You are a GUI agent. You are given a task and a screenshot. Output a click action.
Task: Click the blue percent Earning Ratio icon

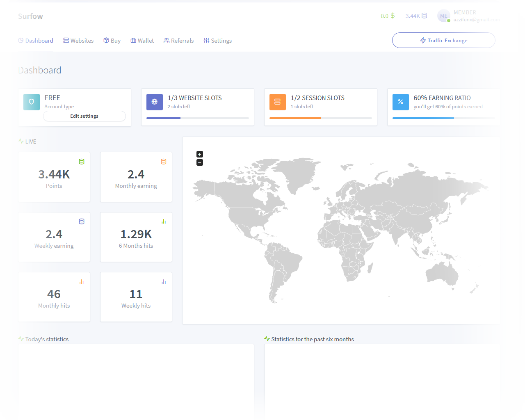click(x=401, y=102)
